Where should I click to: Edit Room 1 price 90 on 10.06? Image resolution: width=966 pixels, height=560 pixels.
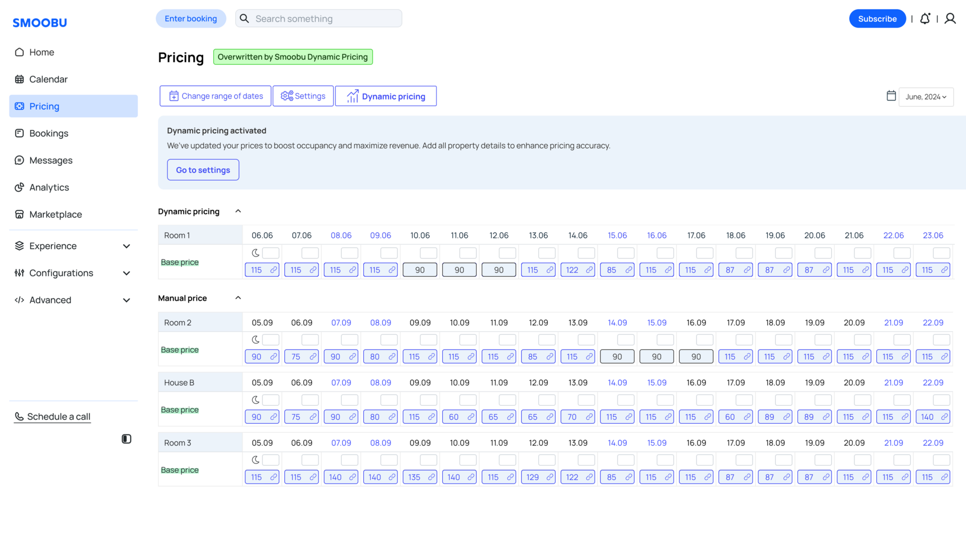point(420,270)
